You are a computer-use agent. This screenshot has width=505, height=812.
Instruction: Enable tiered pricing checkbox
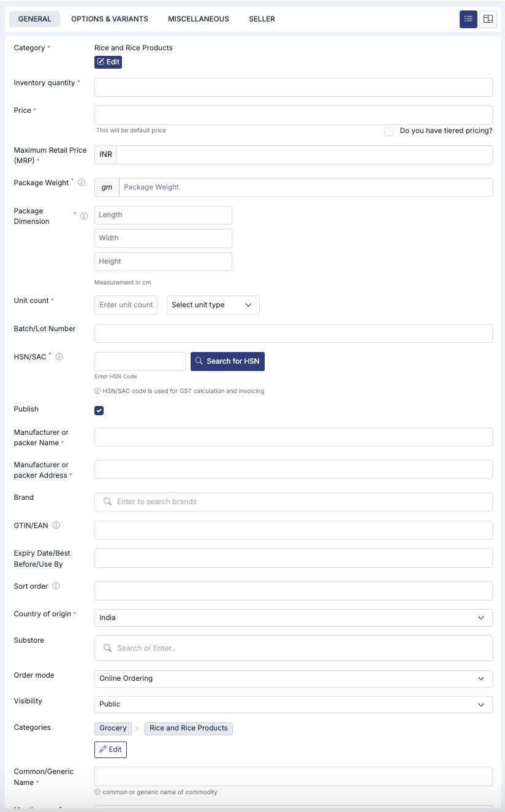(x=389, y=131)
